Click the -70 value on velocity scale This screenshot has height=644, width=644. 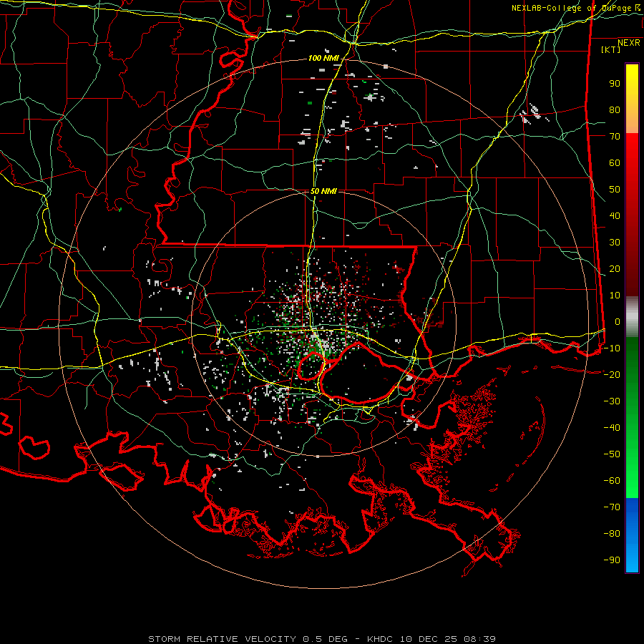coord(612,507)
